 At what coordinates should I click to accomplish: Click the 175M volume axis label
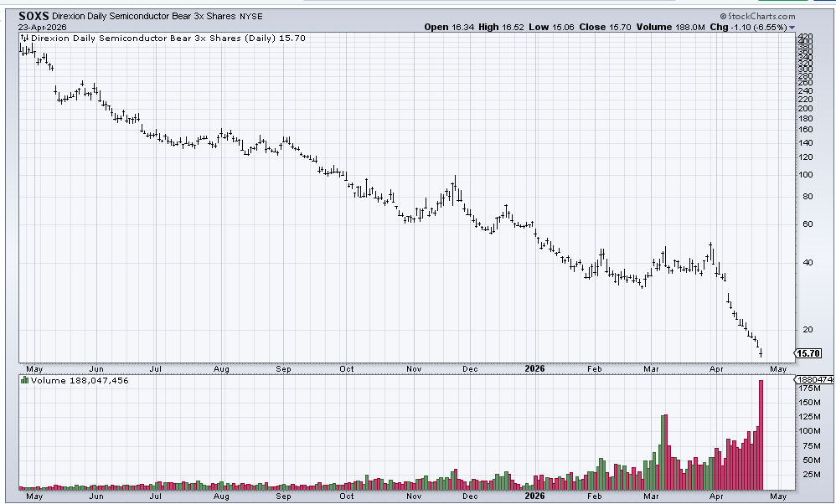[809, 388]
